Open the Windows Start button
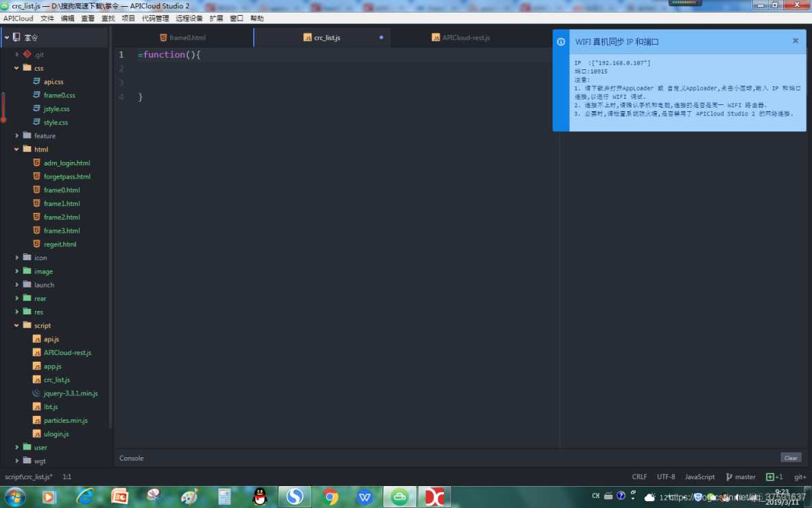Screen dimensions: 812x508 pyautogui.click(x=15, y=496)
